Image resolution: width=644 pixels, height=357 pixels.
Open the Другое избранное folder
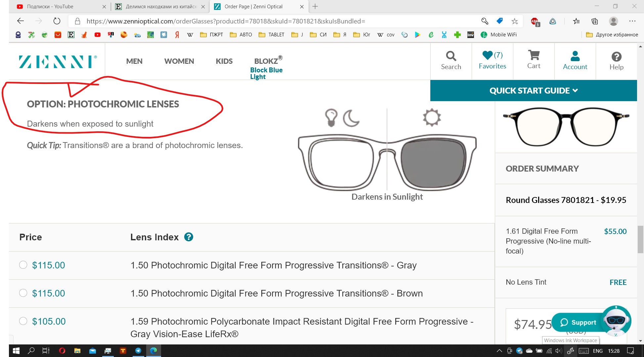(612, 35)
